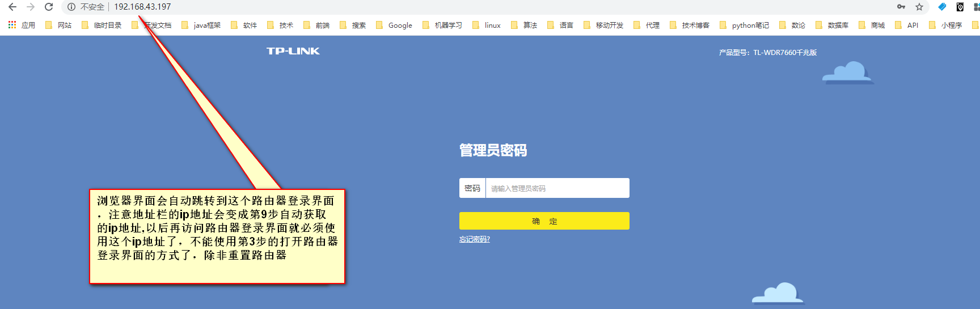Reload the router login page
Image resolution: width=980 pixels, height=309 pixels.
(49, 7)
